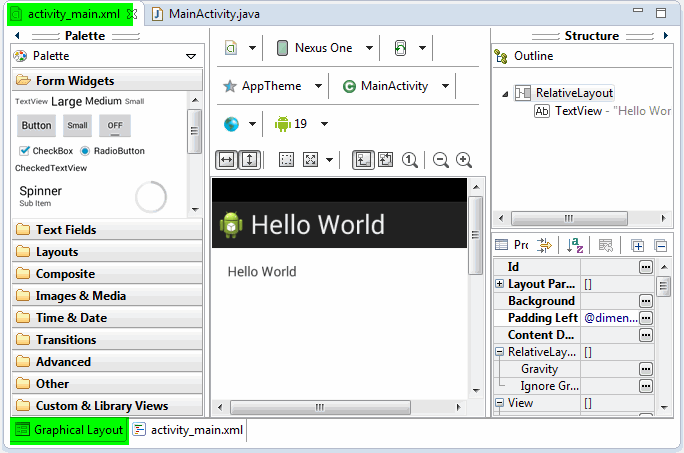Click zoom to fit icon

click(x=386, y=160)
